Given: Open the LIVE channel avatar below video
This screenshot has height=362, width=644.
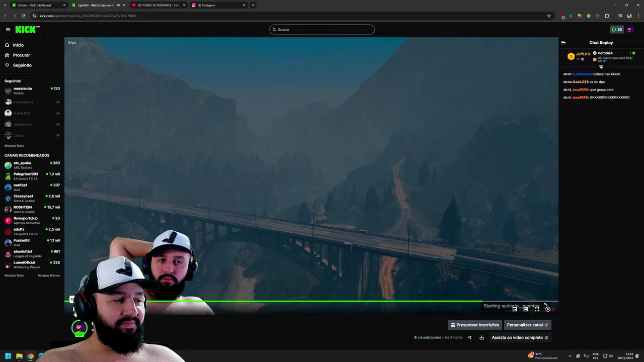Looking at the screenshot, I should point(79,328).
